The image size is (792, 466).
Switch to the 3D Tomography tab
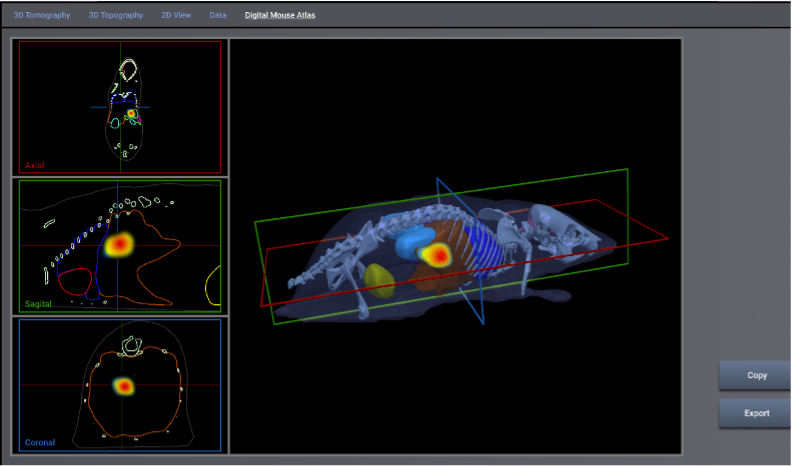click(x=44, y=16)
